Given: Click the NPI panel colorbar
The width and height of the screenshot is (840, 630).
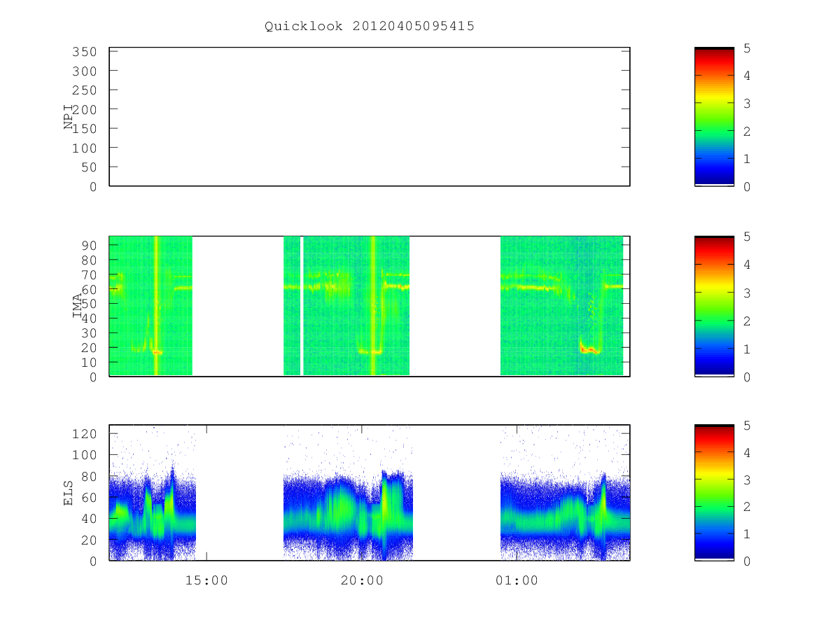Looking at the screenshot, I should pyautogui.click(x=714, y=117).
